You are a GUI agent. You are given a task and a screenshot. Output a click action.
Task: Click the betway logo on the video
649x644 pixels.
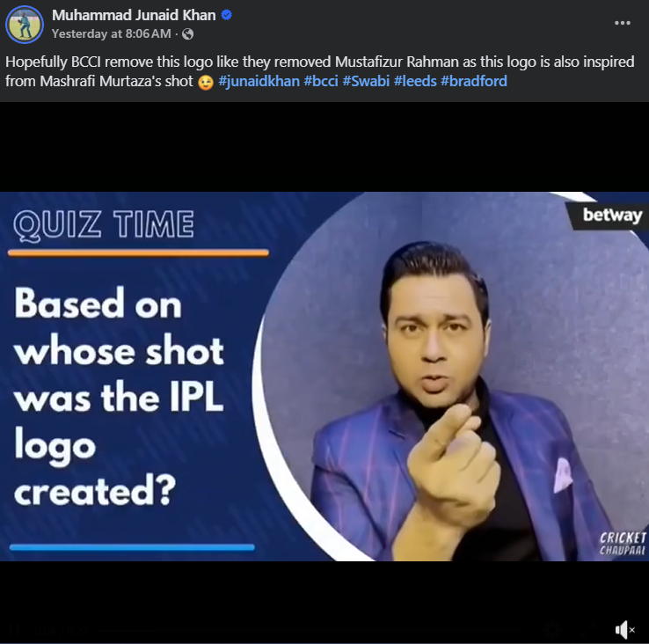(613, 215)
